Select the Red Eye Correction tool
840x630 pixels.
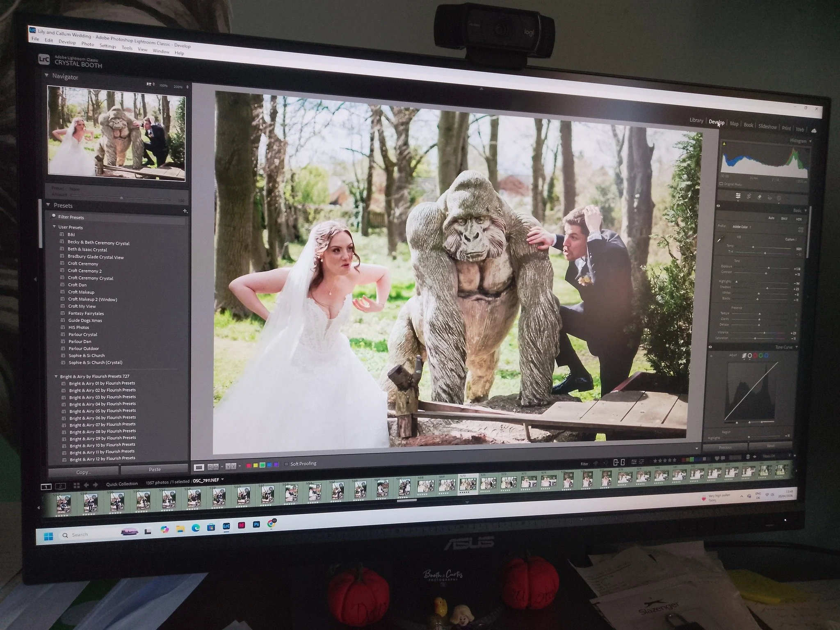pyautogui.click(x=770, y=197)
